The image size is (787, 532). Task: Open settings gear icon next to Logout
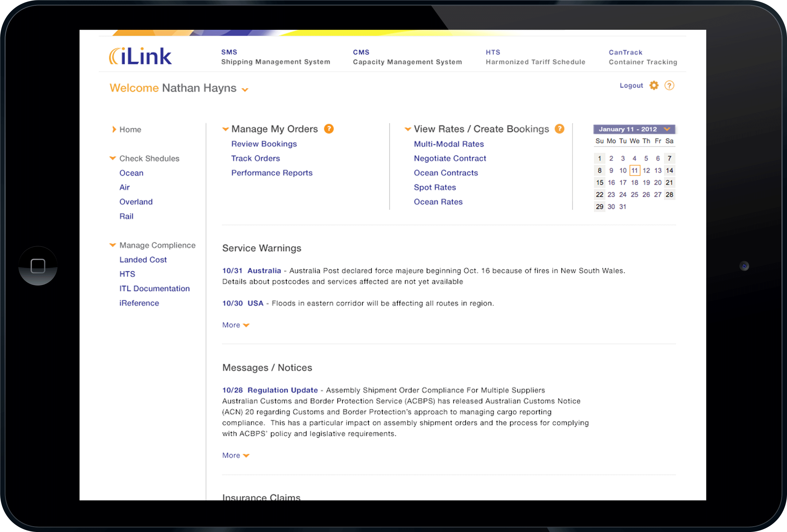pyautogui.click(x=653, y=85)
